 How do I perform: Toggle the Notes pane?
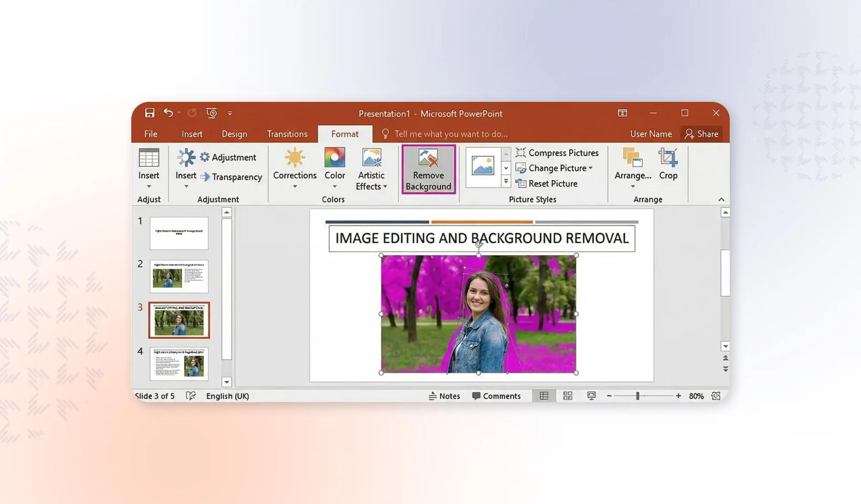point(444,396)
